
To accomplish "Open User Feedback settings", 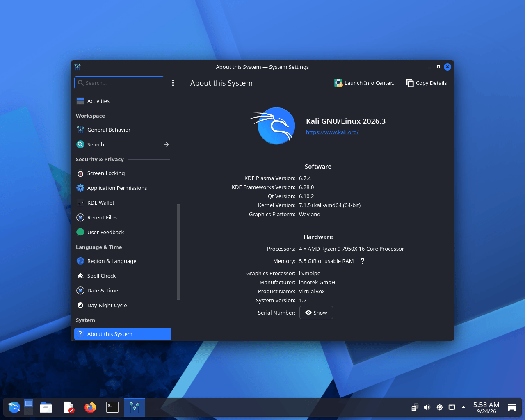I will [x=123, y=232].
